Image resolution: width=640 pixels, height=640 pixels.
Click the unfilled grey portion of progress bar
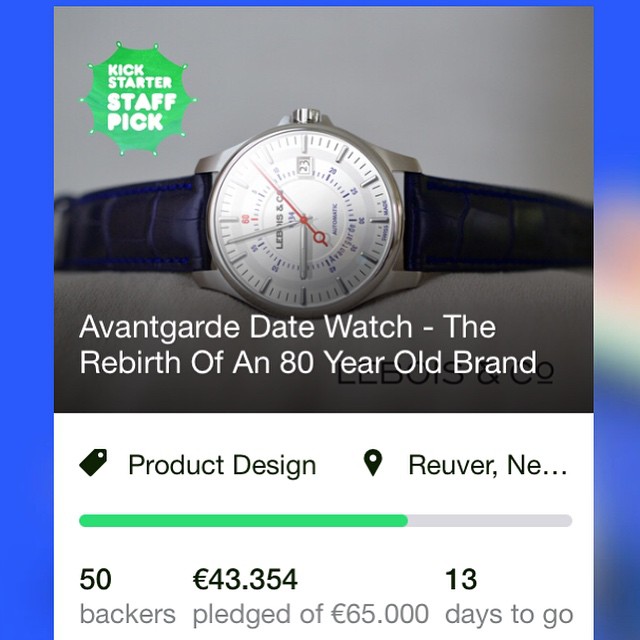point(490,521)
